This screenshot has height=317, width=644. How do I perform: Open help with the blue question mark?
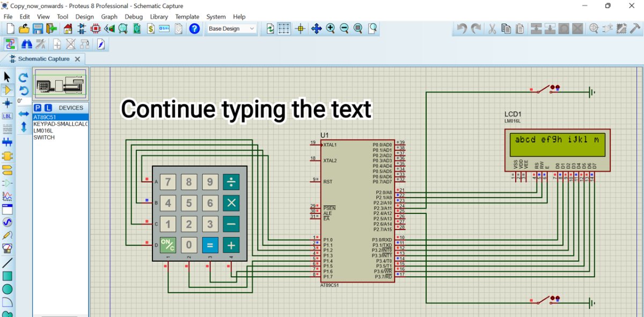[194, 28]
